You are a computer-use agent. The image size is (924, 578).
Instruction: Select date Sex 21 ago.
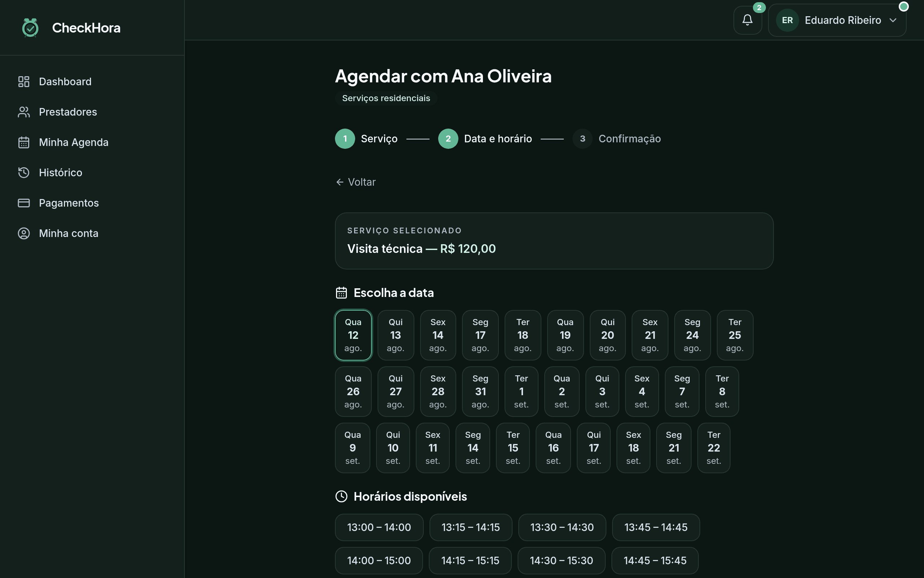pyautogui.click(x=650, y=335)
